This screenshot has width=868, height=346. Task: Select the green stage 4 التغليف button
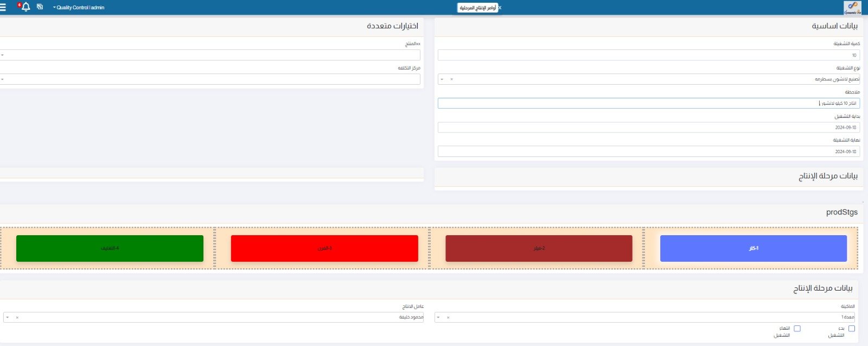pyautogui.click(x=110, y=248)
